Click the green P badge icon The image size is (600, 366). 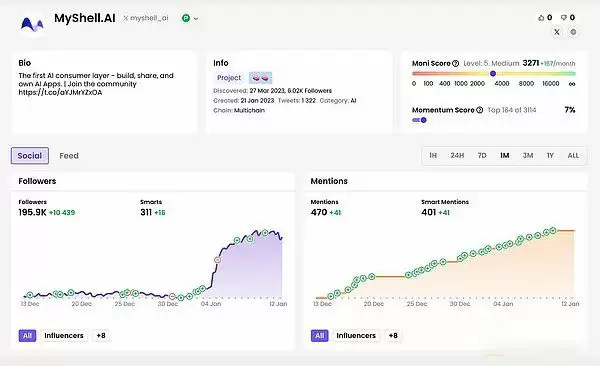coord(186,18)
